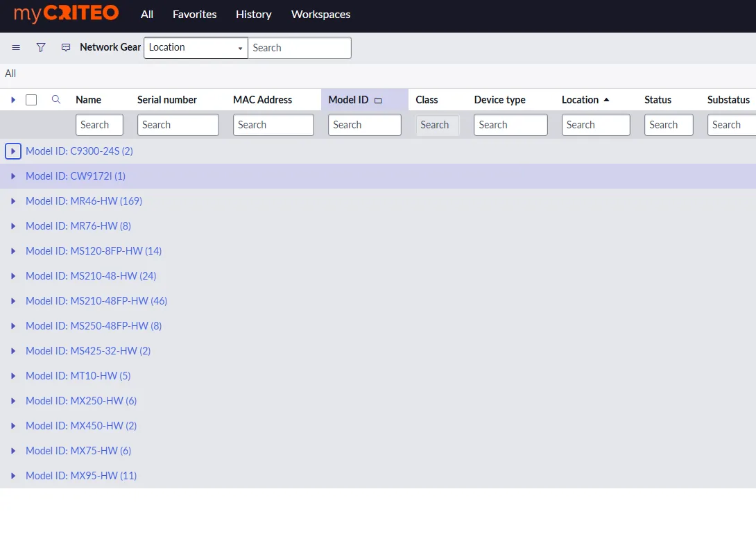
Task: Open the Model ID: MS425-32-HW (2) link
Action: [88, 351]
